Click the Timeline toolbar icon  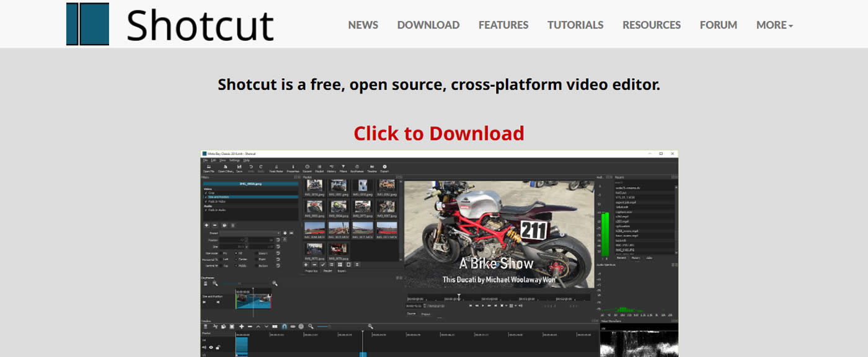tap(372, 169)
